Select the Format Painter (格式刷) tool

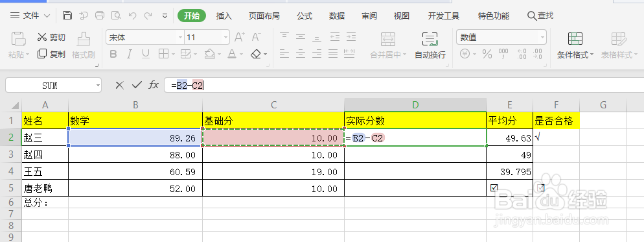coord(84,45)
